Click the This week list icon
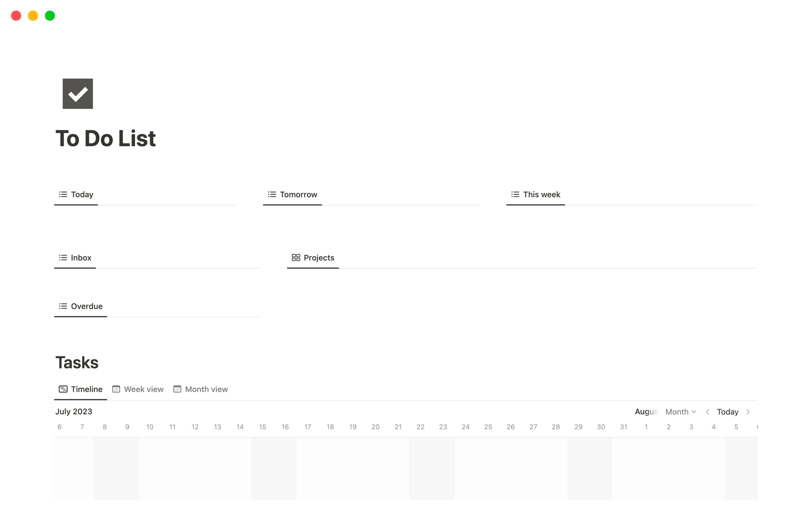Screen dimensions: 812x508 tap(515, 194)
